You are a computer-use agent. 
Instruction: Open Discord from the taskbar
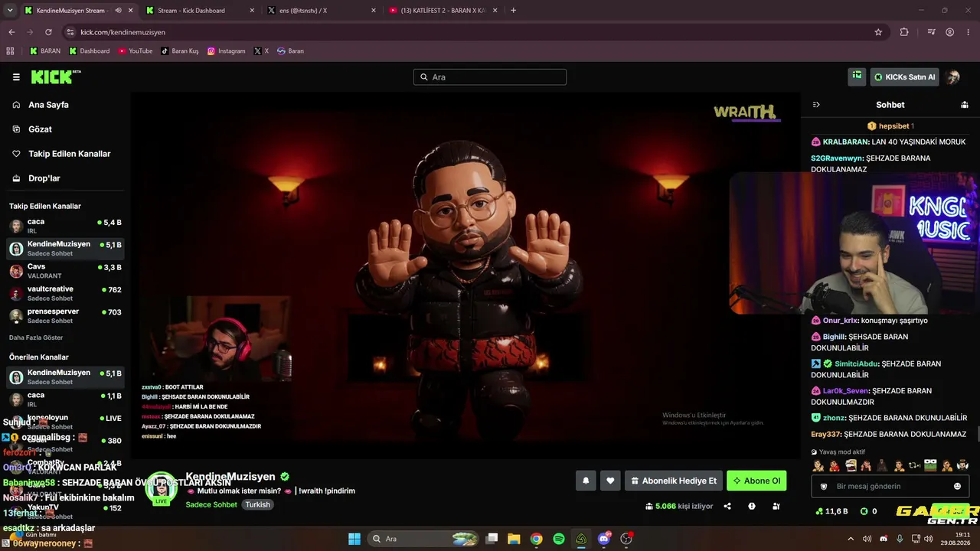click(x=604, y=539)
